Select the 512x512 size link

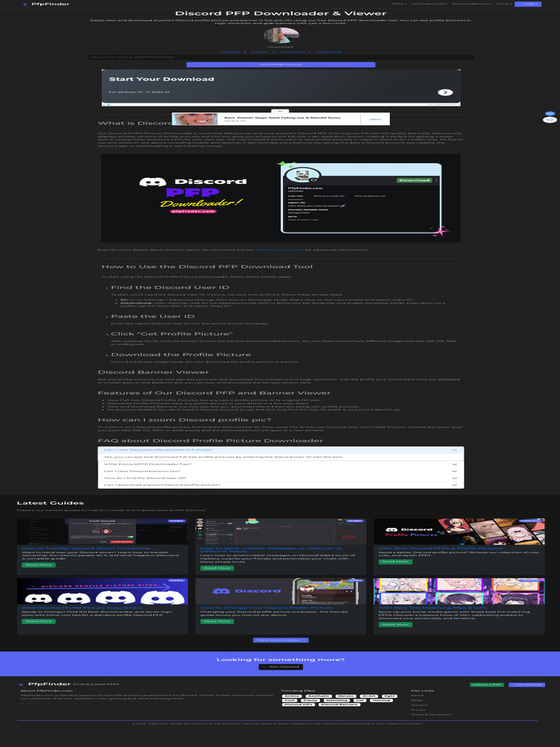pos(259,52)
